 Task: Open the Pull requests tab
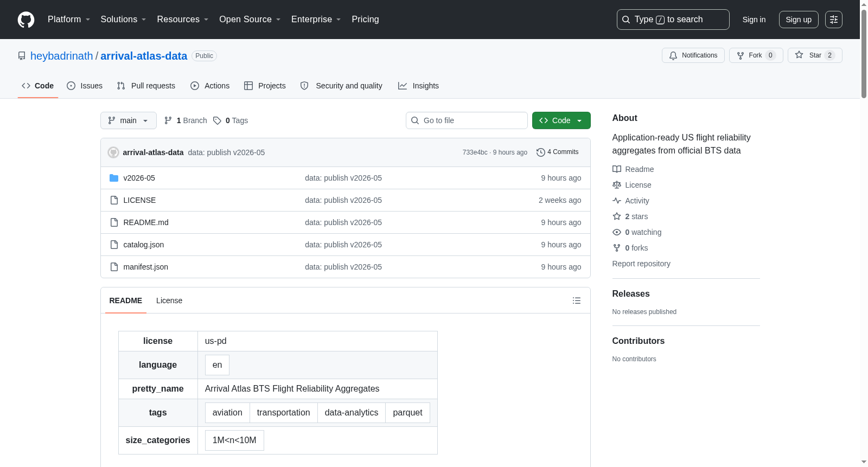click(x=146, y=86)
